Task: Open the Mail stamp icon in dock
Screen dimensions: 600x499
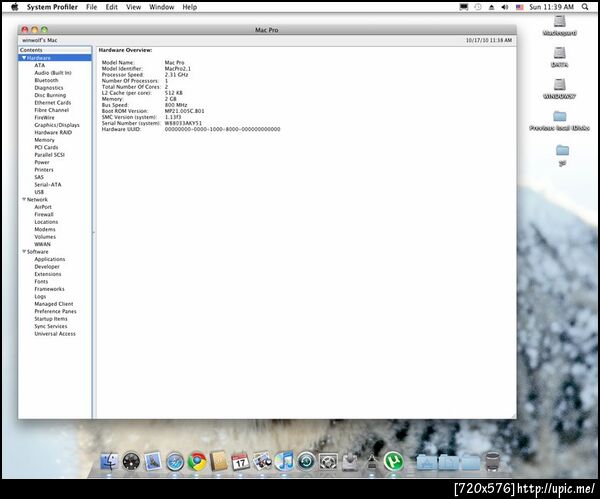Action: click(153, 461)
